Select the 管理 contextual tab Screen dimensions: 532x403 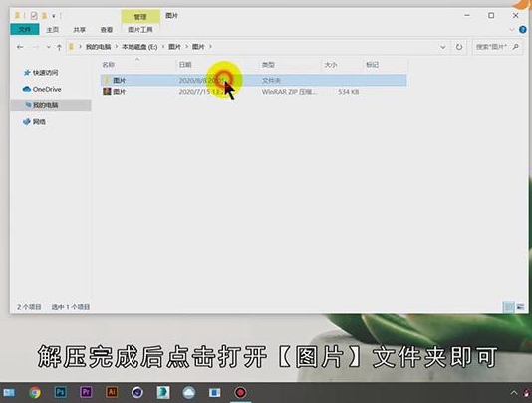coord(140,16)
